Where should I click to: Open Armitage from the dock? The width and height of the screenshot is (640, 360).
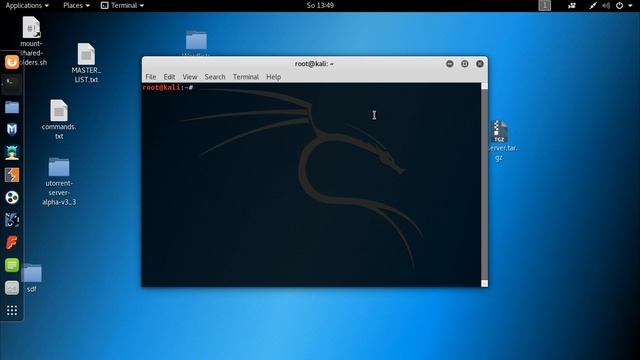click(x=11, y=152)
